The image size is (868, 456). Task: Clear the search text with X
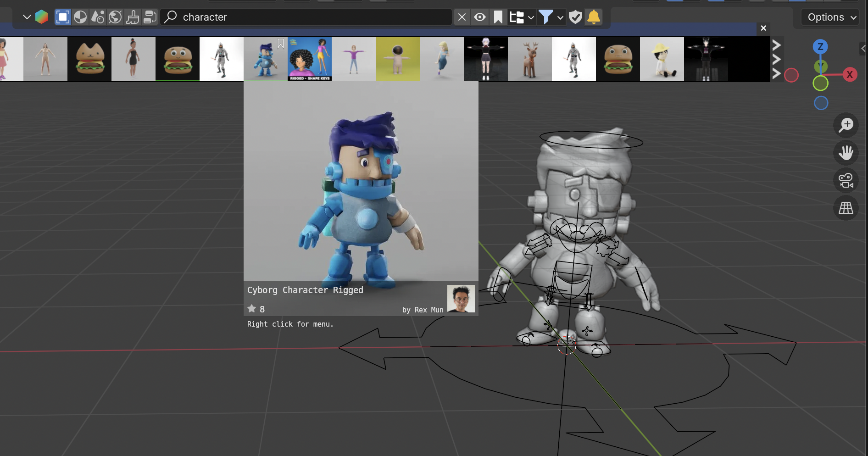click(462, 17)
